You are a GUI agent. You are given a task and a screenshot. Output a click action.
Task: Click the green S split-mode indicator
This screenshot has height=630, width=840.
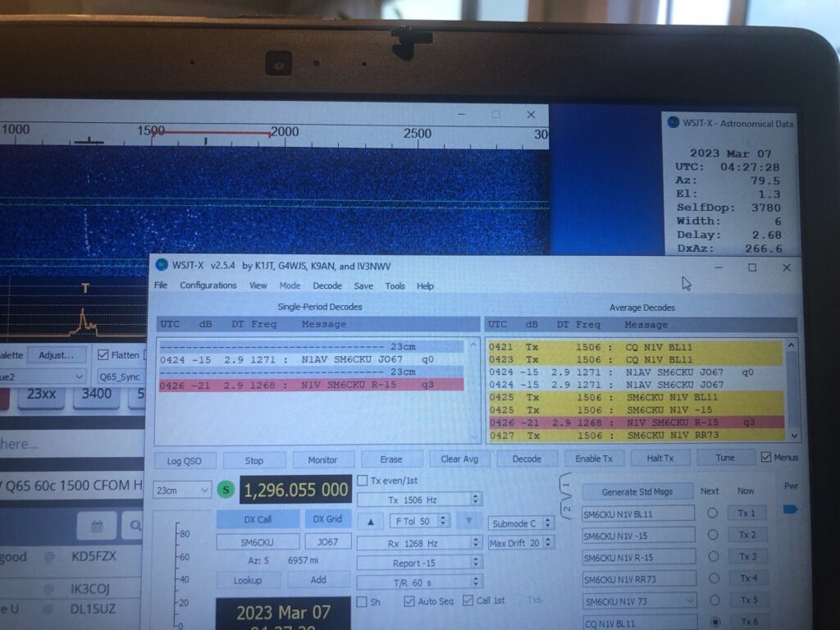[x=226, y=490]
